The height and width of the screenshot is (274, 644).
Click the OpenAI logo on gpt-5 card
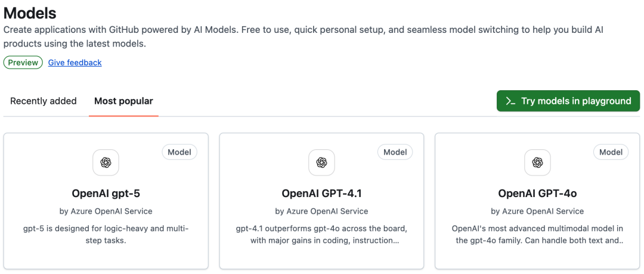[106, 162]
